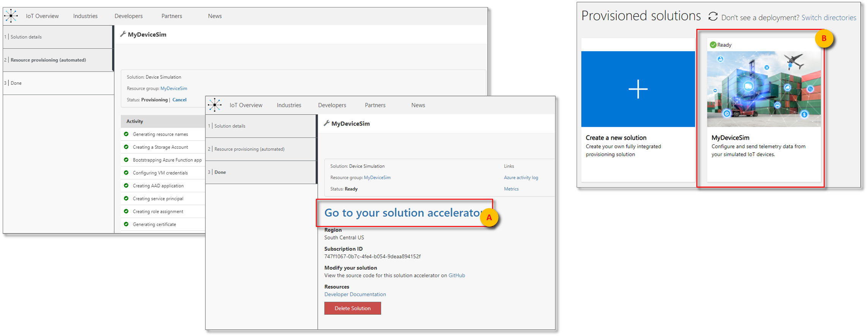
Task: Click the green check for Configuring VM credentials
Action: [x=126, y=173]
